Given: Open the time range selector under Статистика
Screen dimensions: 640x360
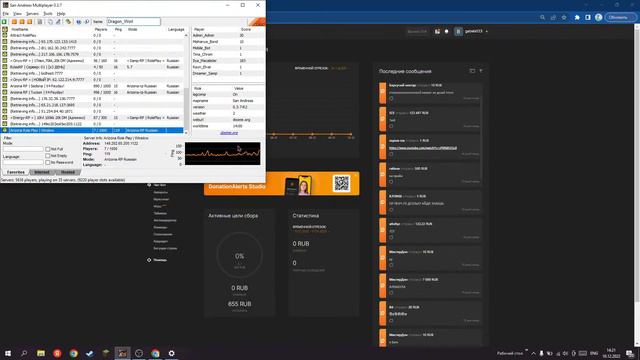Looking at the screenshot, I should (310, 231).
